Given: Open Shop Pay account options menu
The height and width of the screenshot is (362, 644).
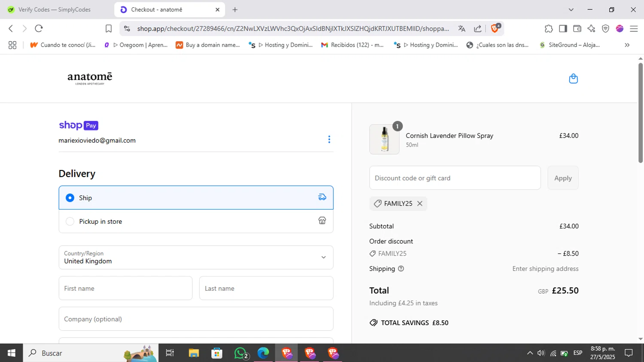Looking at the screenshot, I should pyautogui.click(x=329, y=140).
